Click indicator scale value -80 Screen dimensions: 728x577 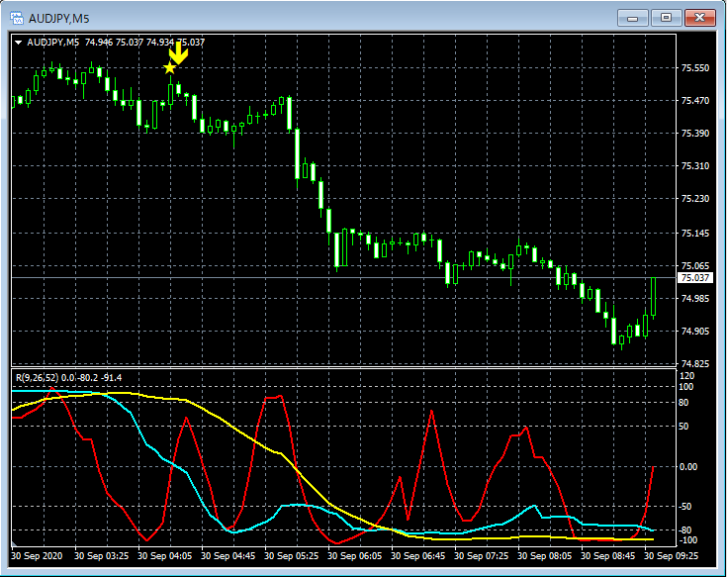click(686, 530)
